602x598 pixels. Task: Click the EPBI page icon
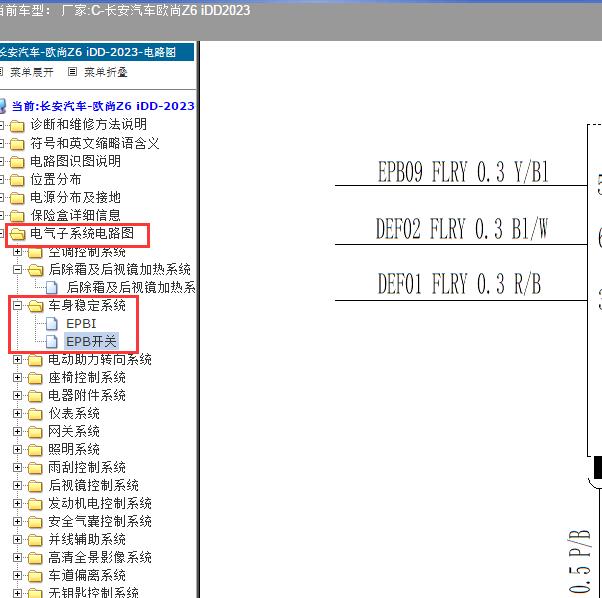[51, 324]
